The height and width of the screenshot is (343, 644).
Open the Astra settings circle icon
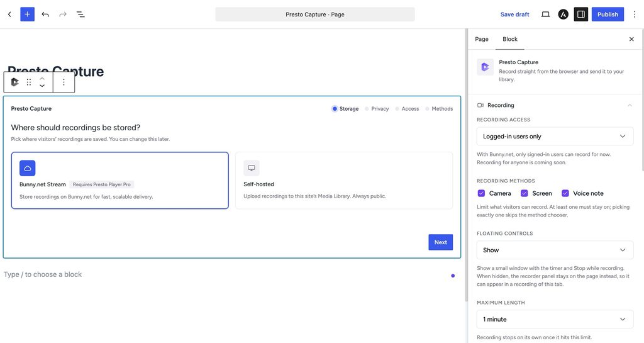tap(563, 14)
